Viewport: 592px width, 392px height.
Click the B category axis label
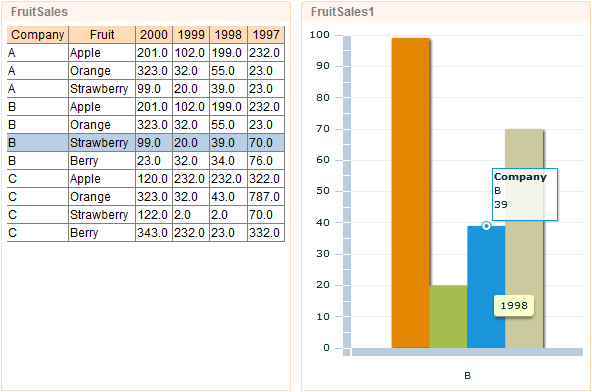[467, 376]
